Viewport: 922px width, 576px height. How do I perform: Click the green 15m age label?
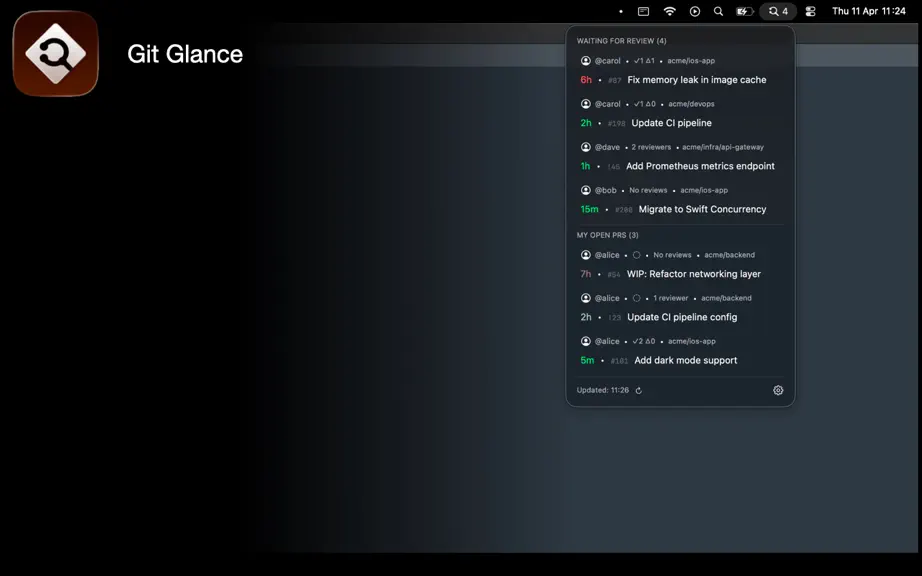tap(589, 209)
